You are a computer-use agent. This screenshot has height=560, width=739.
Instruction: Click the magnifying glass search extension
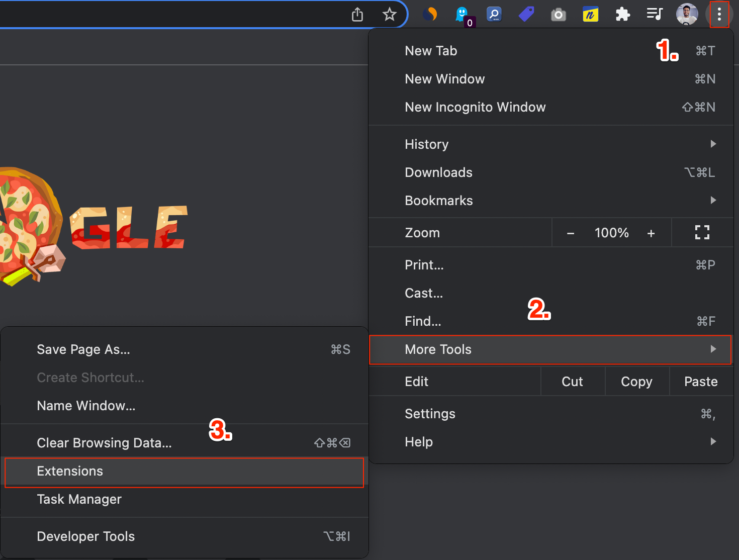(x=494, y=14)
